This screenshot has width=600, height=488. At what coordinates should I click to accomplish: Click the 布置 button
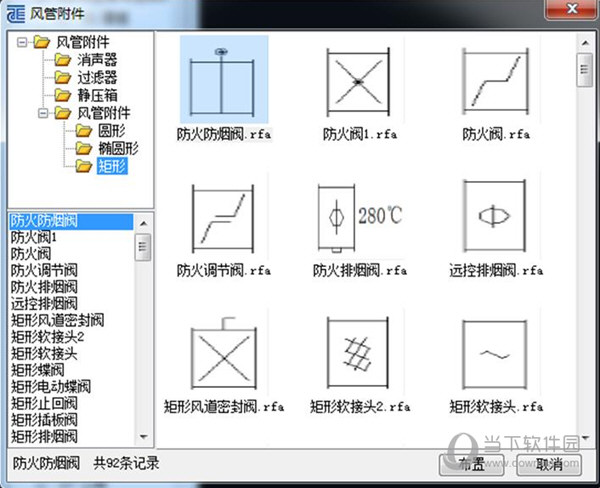click(x=471, y=465)
